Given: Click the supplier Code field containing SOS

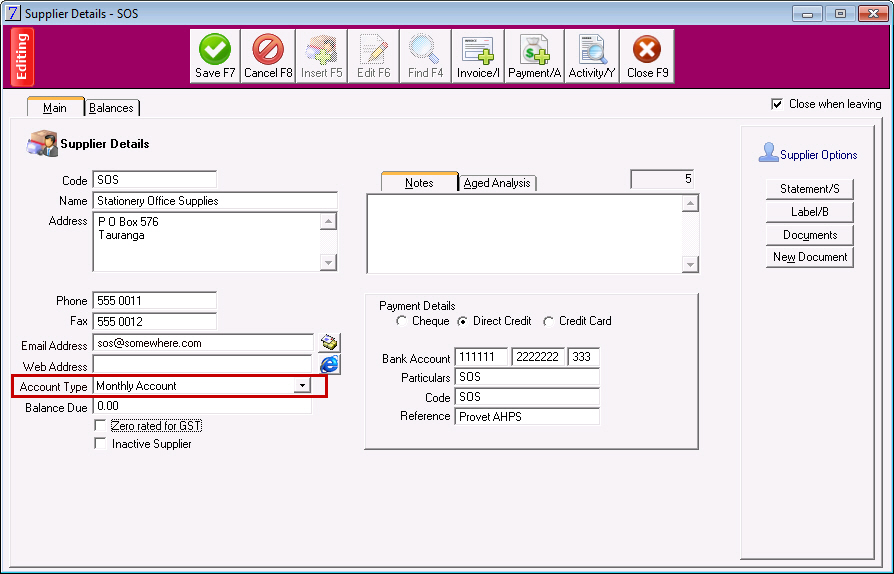Looking at the screenshot, I should click(155, 180).
